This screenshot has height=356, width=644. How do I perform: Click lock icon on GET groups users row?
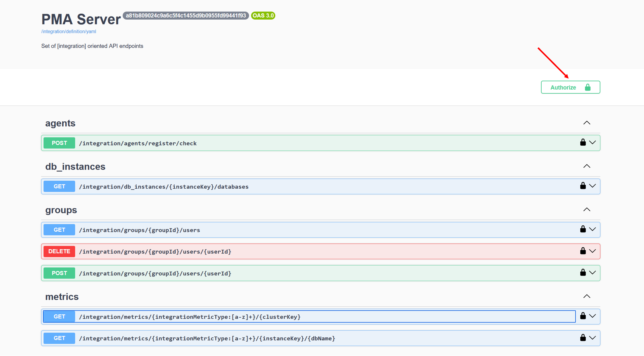pos(583,229)
